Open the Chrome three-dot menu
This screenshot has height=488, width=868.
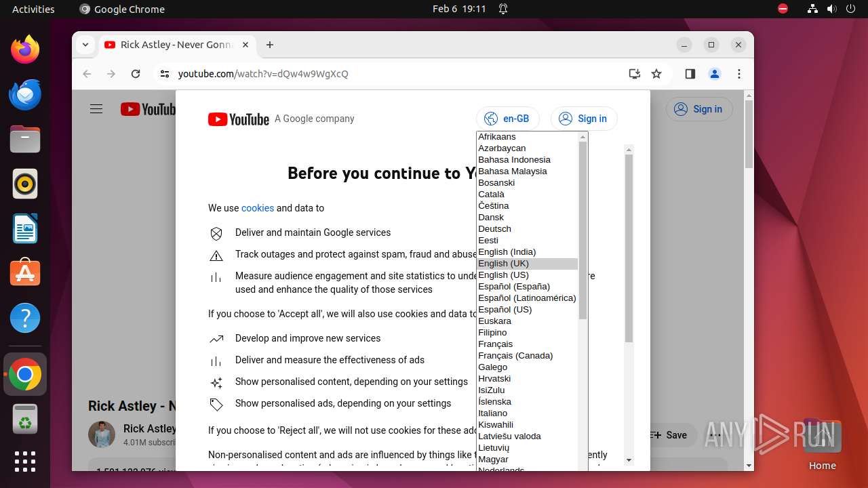click(x=739, y=74)
